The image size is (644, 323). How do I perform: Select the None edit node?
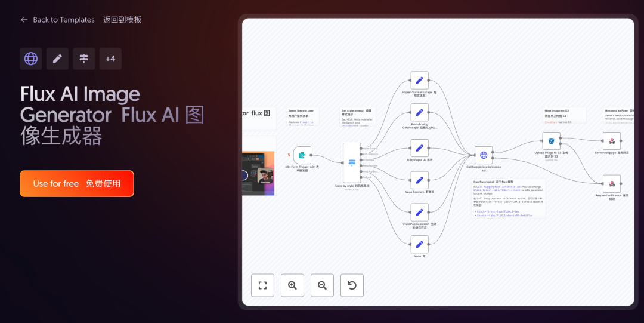(419, 244)
